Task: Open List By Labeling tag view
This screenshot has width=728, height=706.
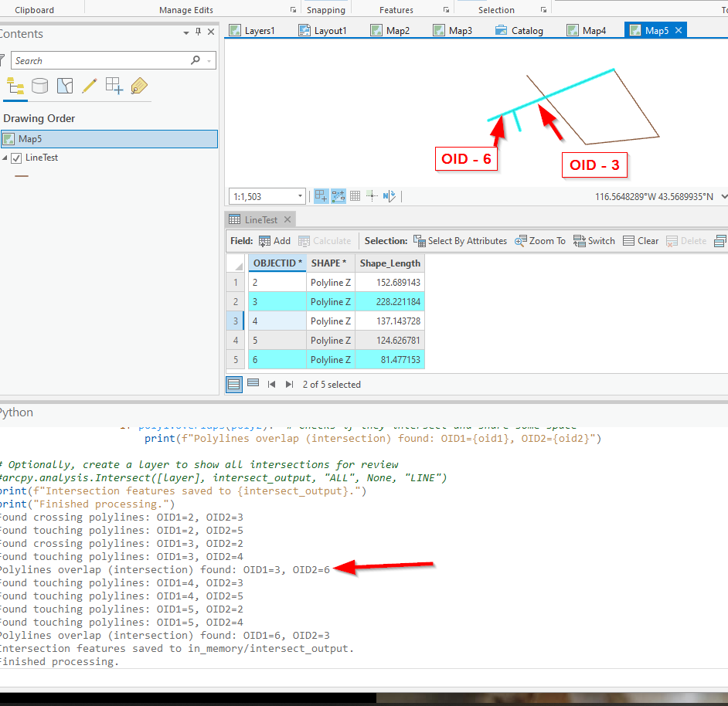Action: pos(139,86)
